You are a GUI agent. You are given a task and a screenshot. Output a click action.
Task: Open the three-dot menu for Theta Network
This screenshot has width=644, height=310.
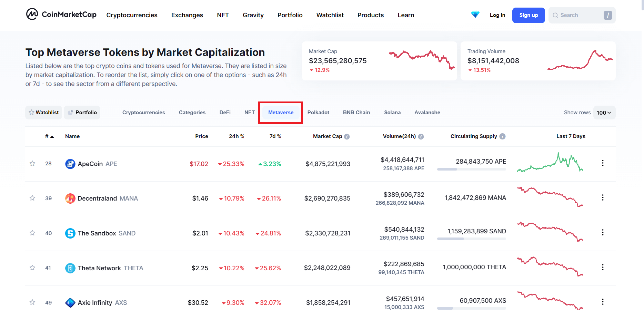tap(603, 267)
